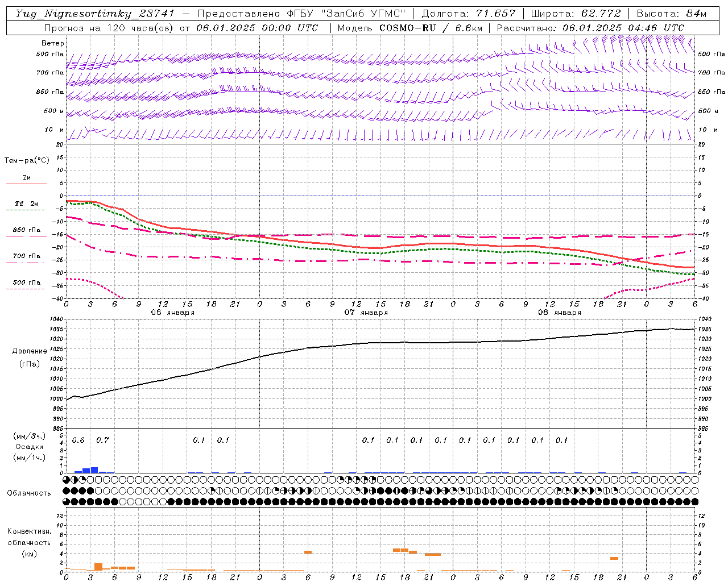728x582 pixels.
Task: Click the 'Ветер' wind panel label
Action: (53, 43)
